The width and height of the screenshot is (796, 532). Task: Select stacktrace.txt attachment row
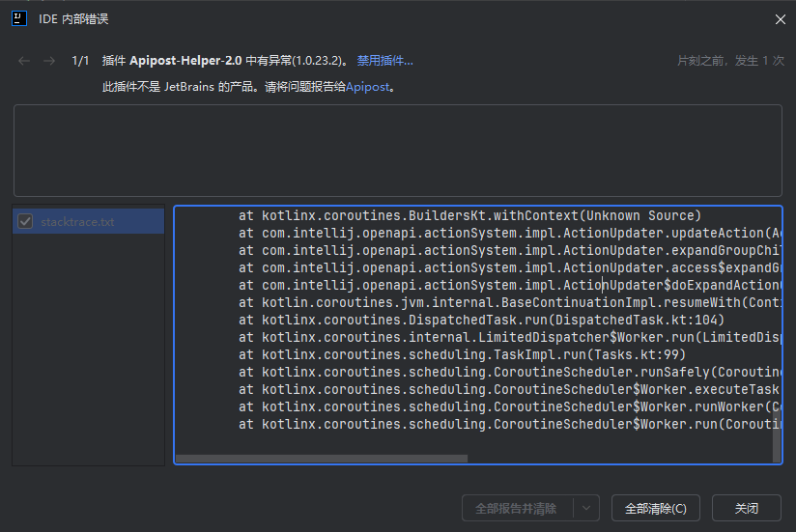[88, 222]
